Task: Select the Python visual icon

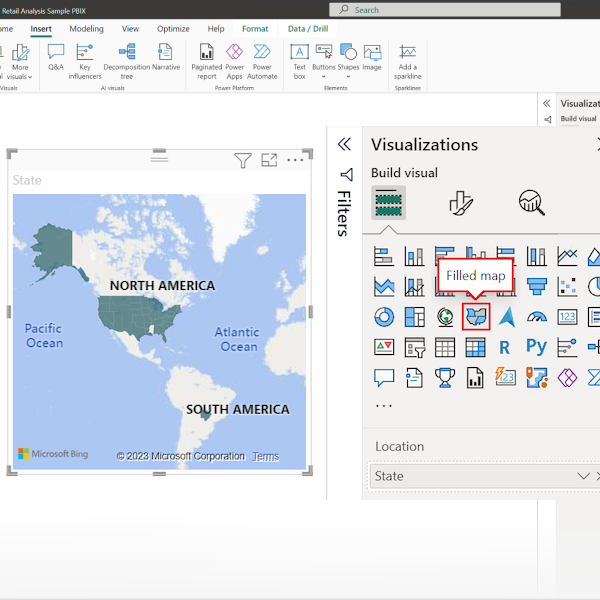Action: 536,347
